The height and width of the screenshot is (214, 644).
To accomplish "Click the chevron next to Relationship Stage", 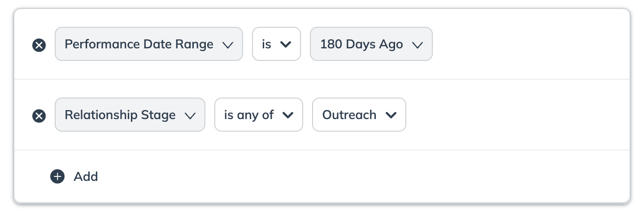I will pos(190,116).
